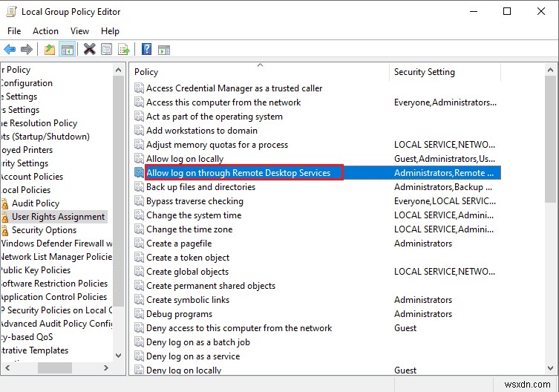The image size is (559, 392).
Task: Click the Delete X toolbar icon
Action: tap(89, 50)
